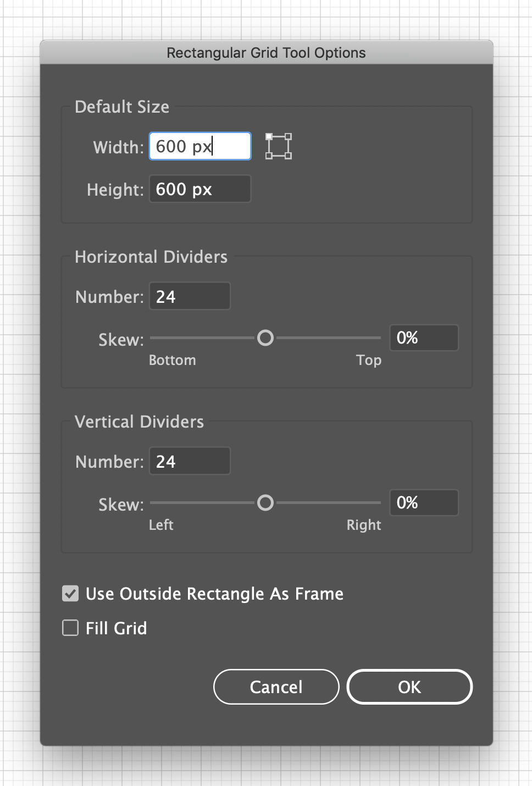Uncheck Use Outside Rectangle As Frame
Image resolution: width=532 pixels, height=786 pixels.
[70, 594]
